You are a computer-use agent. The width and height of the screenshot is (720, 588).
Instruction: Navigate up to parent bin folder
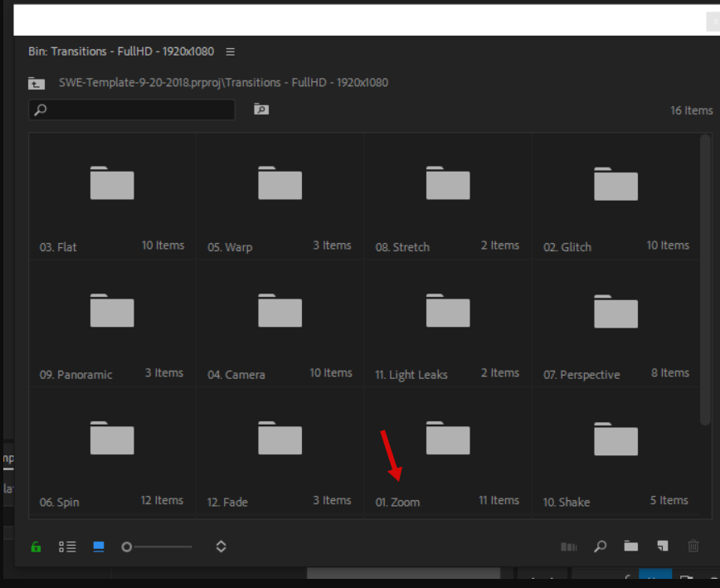click(36, 83)
